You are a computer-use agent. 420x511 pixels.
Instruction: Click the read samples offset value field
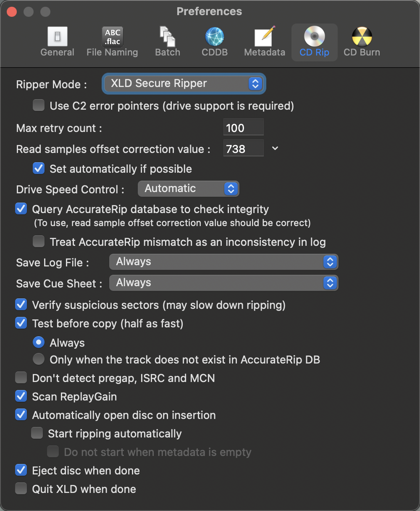(x=243, y=149)
